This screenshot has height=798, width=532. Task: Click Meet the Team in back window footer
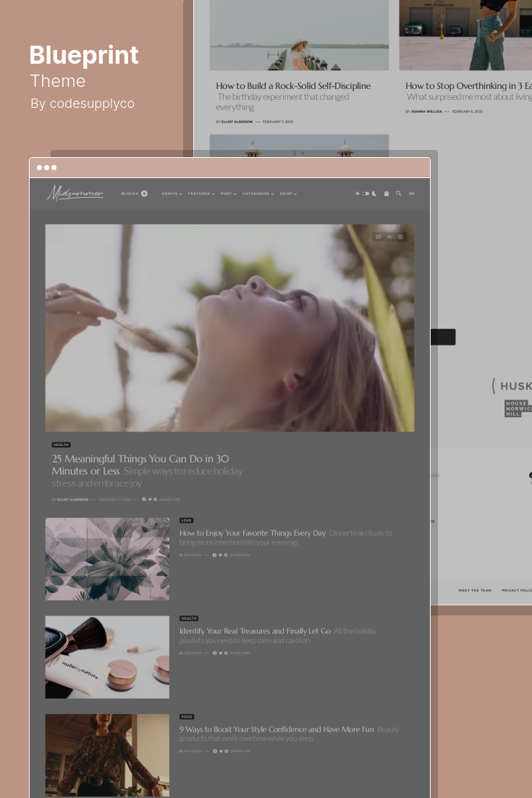475,590
